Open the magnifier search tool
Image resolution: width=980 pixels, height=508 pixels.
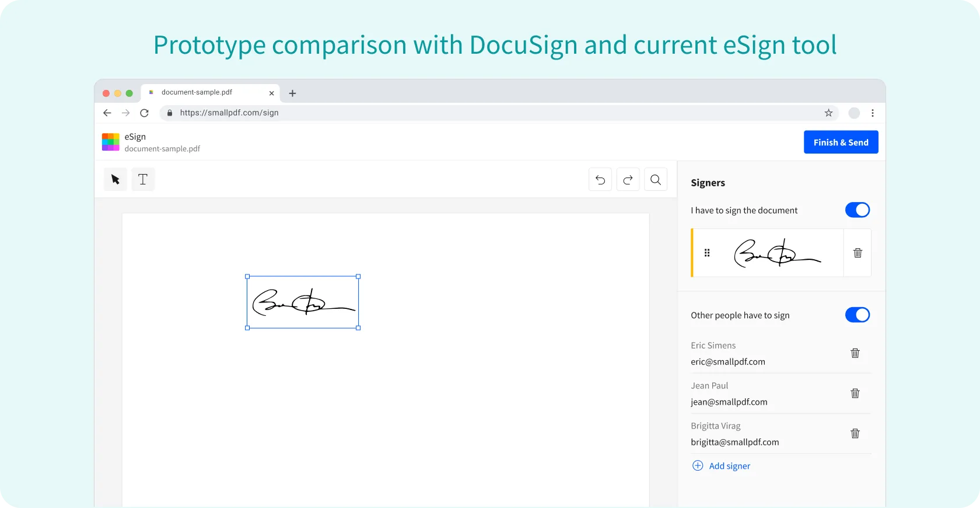click(656, 180)
